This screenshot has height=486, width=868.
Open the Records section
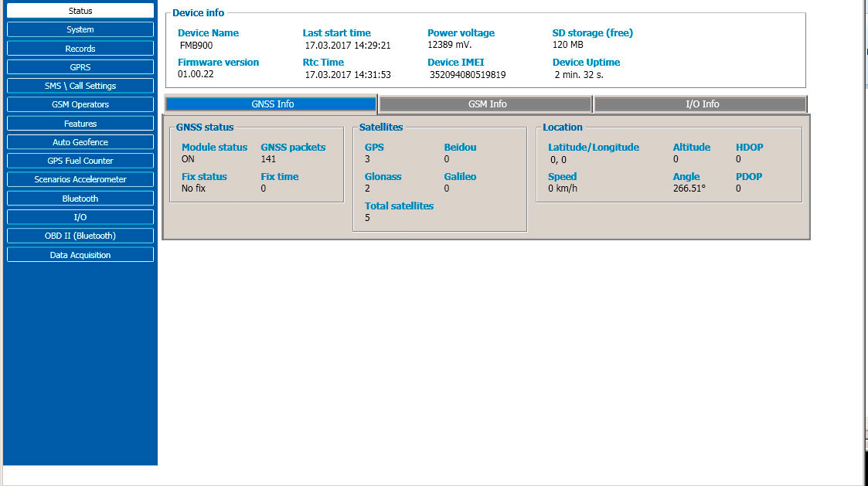tap(80, 49)
